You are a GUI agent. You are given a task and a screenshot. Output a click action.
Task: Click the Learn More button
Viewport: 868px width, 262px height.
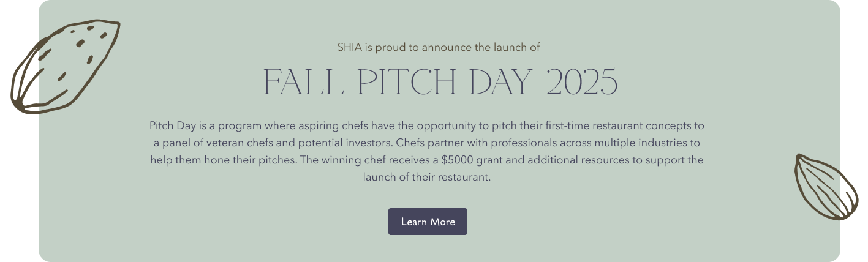coord(428,222)
